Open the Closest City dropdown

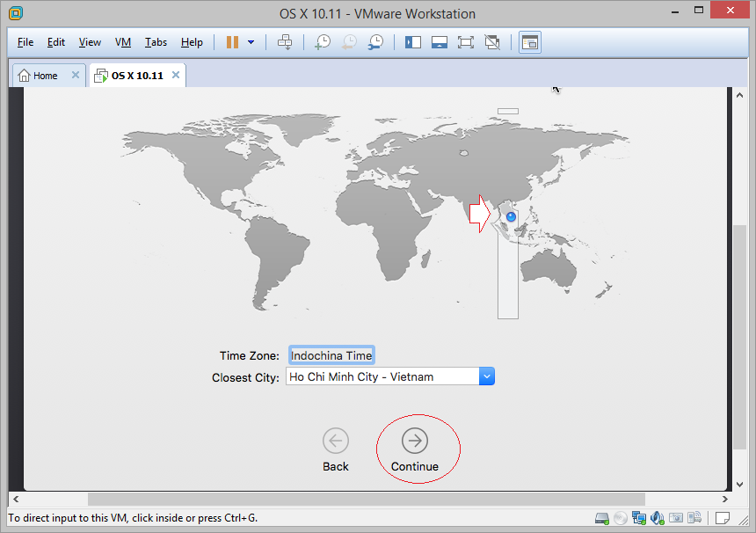pyautogui.click(x=487, y=376)
